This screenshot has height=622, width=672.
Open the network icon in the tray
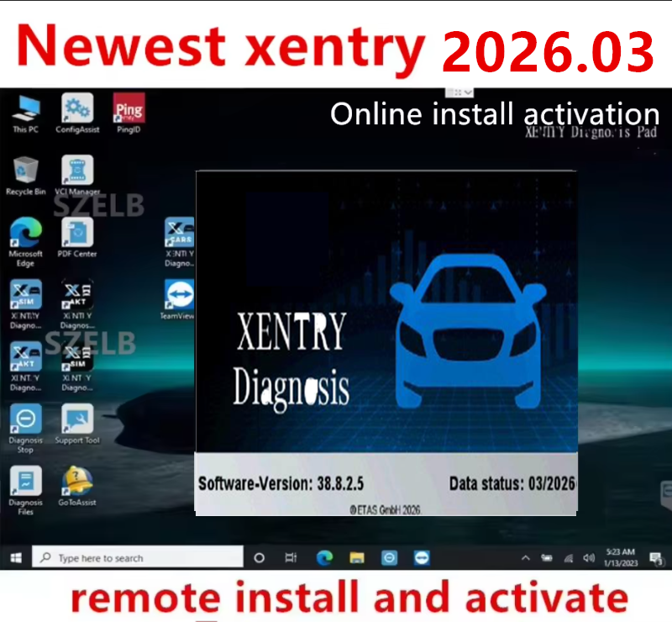[x=569, y=558]
